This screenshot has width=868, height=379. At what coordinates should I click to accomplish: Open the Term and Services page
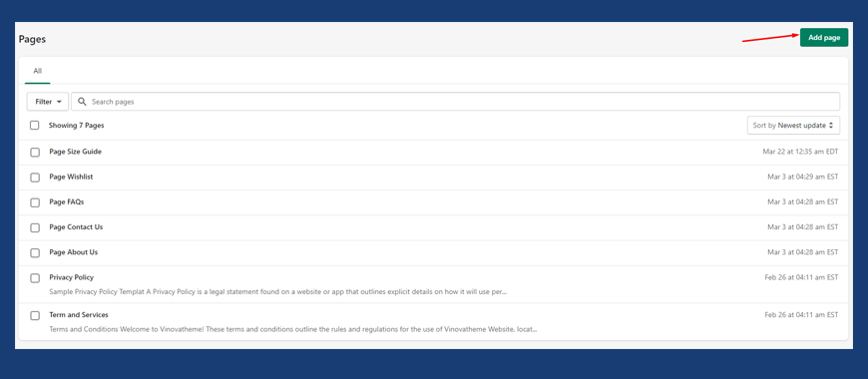coord(79,315)
